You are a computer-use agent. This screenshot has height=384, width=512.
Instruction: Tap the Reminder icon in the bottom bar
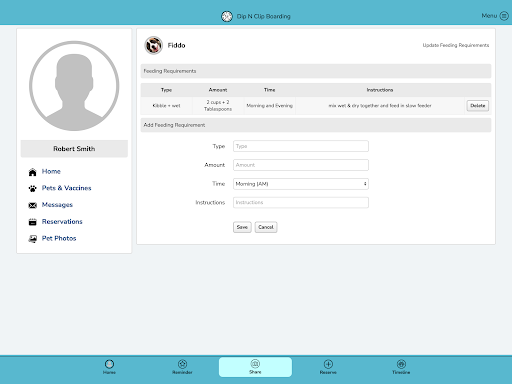[x=182, y=364]
